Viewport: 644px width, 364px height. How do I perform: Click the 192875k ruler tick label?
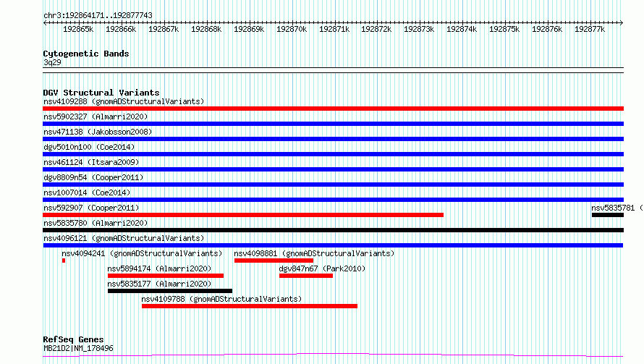tap(504, 29)
